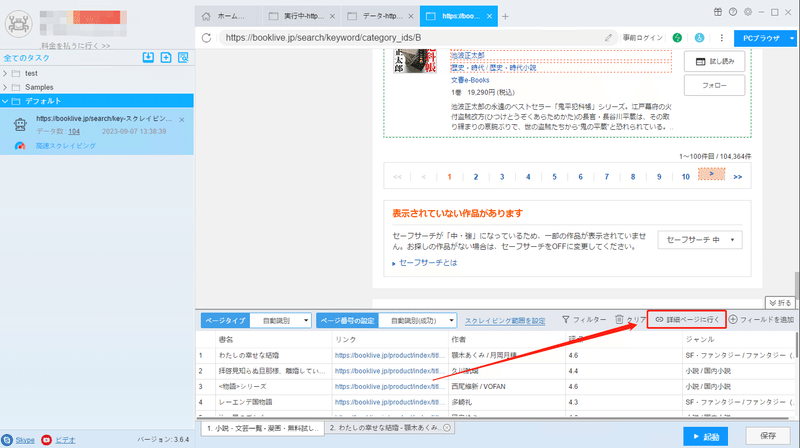Click the search tasks icon in sidebar
Image resolution: width=800 pixels, height=448 pixels.
click(x=183, y=57)
